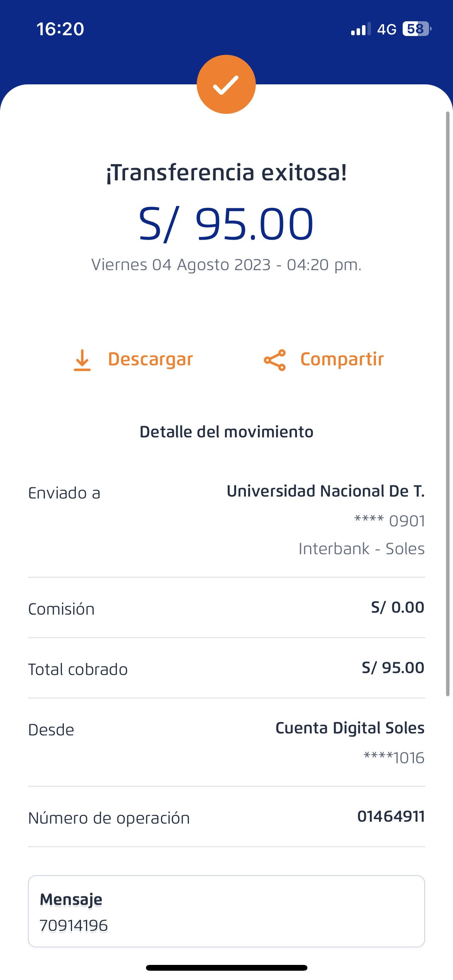Image resolution: width=453 pixels, height=980 pixels.
Task: Tap operation number 01464911
Action: [391, 816]
